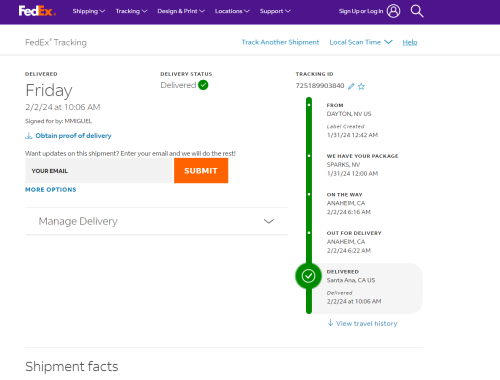The image size is (500, 380).
Task: Open the user account profile icon
Action: (x=393, y=11)
